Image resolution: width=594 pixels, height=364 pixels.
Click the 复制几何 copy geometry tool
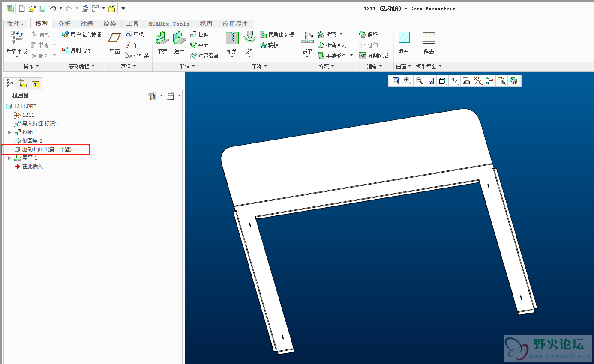pyautogui.click(x=77, y=50)
